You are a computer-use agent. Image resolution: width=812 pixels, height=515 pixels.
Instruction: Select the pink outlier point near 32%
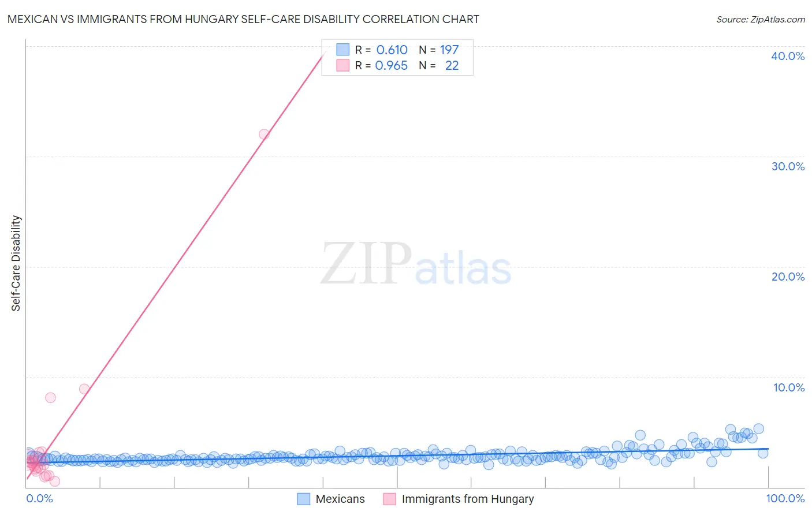pos(264,134)
